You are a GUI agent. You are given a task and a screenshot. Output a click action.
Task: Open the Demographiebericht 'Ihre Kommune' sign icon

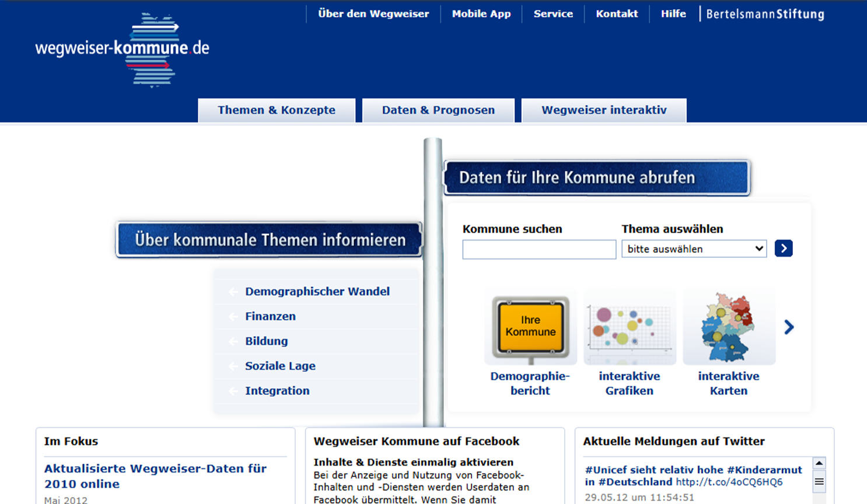click(x=530, y=327)
